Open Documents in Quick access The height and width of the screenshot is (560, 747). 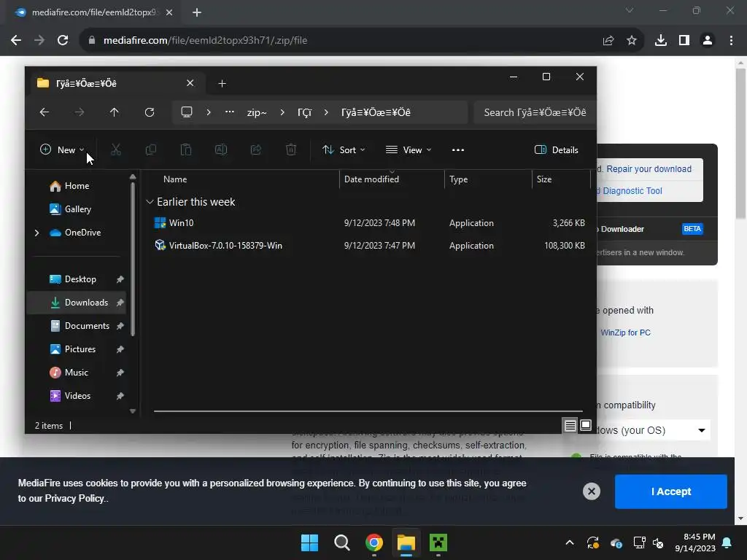pyautogui.click(x=80, y=326)
